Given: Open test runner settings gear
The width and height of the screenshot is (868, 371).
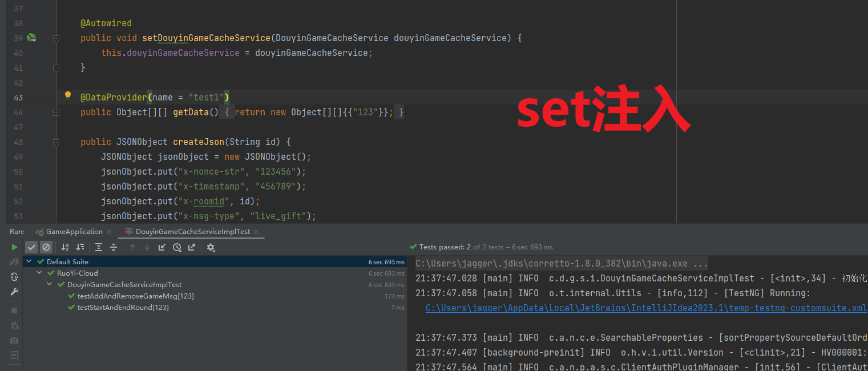Looking at the screenshot, I should tap(211, 247).
